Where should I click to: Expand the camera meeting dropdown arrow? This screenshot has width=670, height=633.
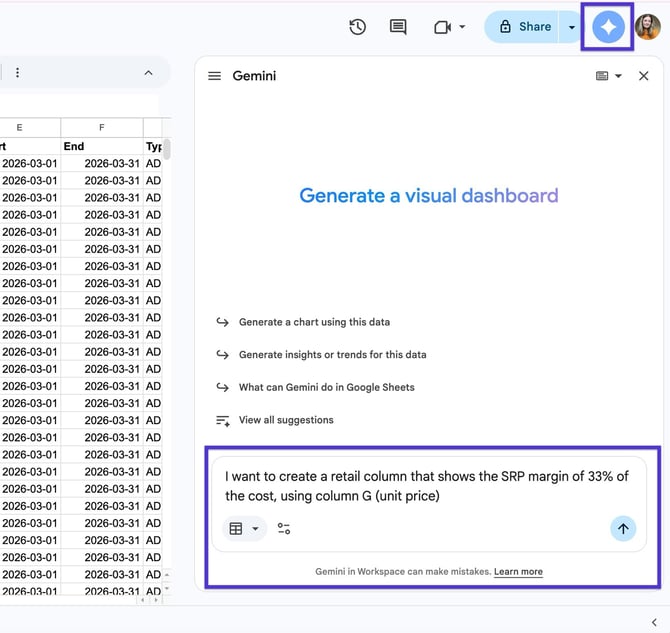462,27
